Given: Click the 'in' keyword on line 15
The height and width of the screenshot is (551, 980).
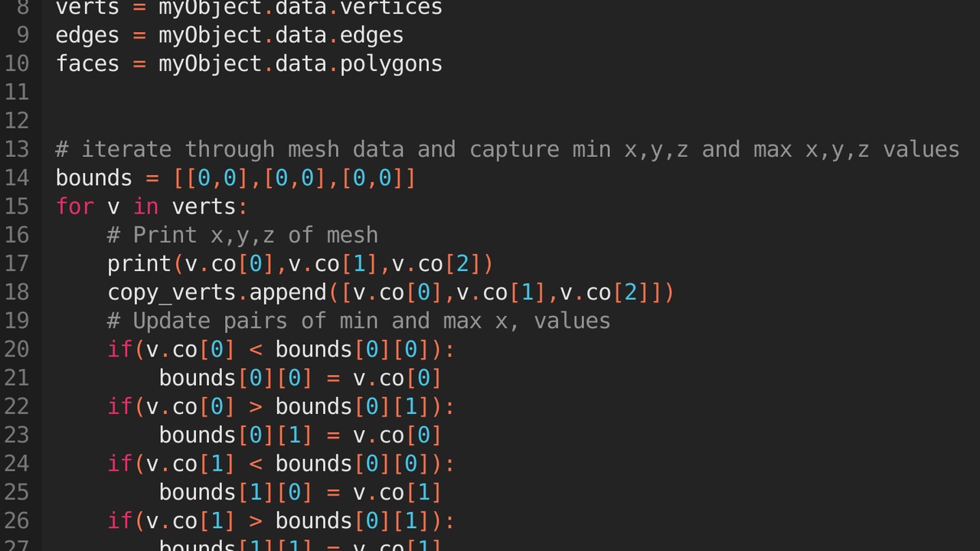Looking at the screenshot, I should coord(145,207).
